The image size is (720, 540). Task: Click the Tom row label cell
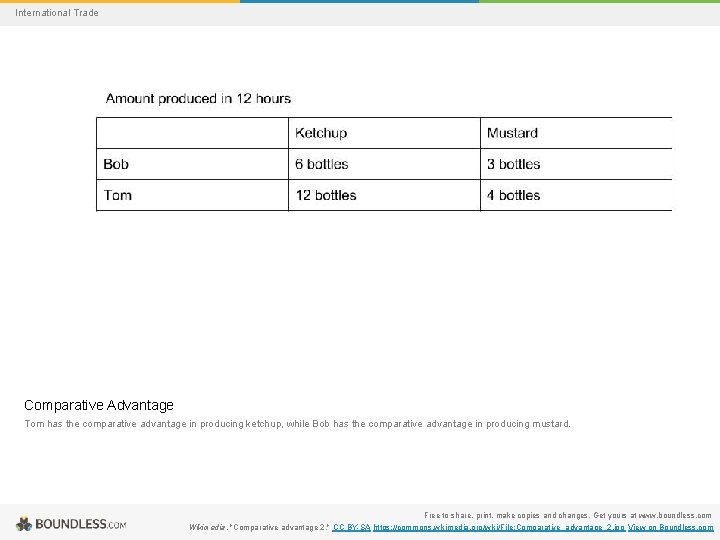[x=192, y=195]
